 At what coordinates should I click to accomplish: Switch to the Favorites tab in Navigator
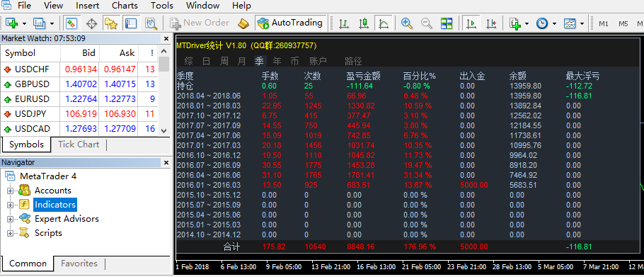[x=79, y=264]
